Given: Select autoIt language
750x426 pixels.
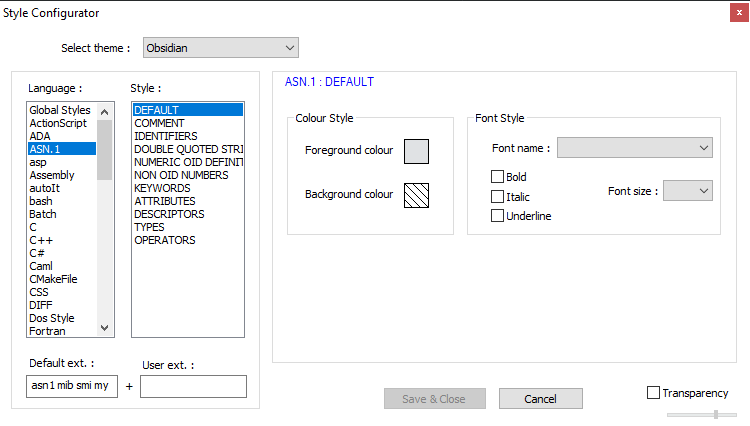Looking at the screenshot, I should (62, 188).
